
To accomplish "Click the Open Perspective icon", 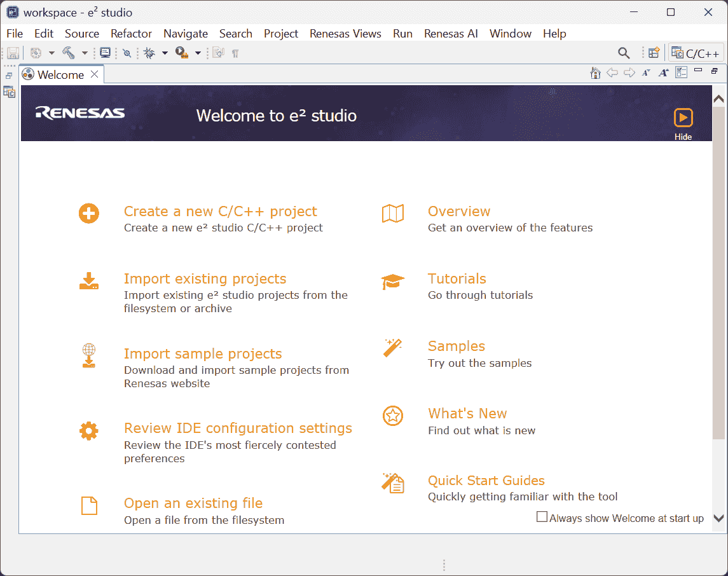I will coord(654,53).
